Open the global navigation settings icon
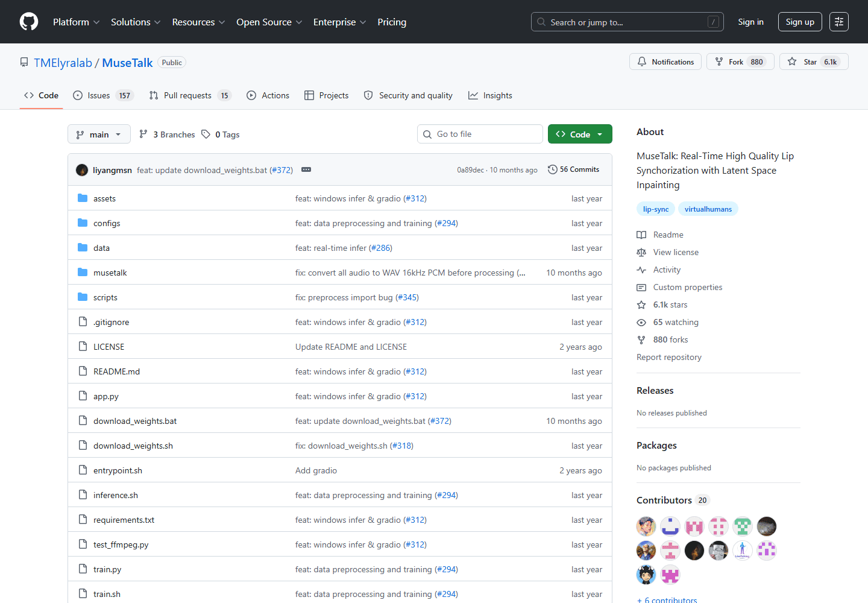 click(839, 22)
